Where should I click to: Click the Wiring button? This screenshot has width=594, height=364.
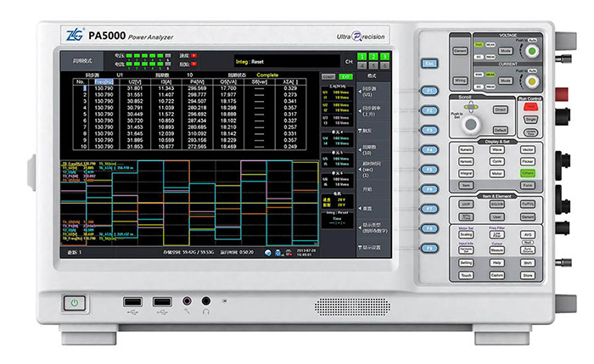tap(460, 81)
